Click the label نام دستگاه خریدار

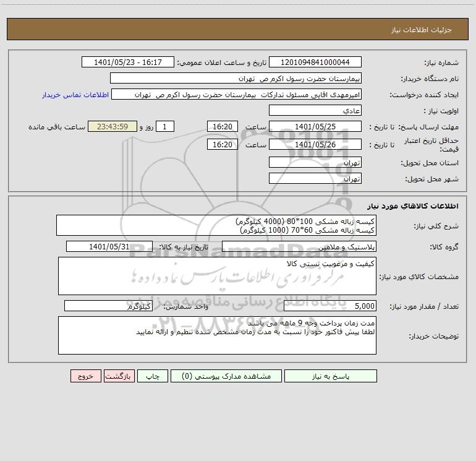click(x=430, y=79)
